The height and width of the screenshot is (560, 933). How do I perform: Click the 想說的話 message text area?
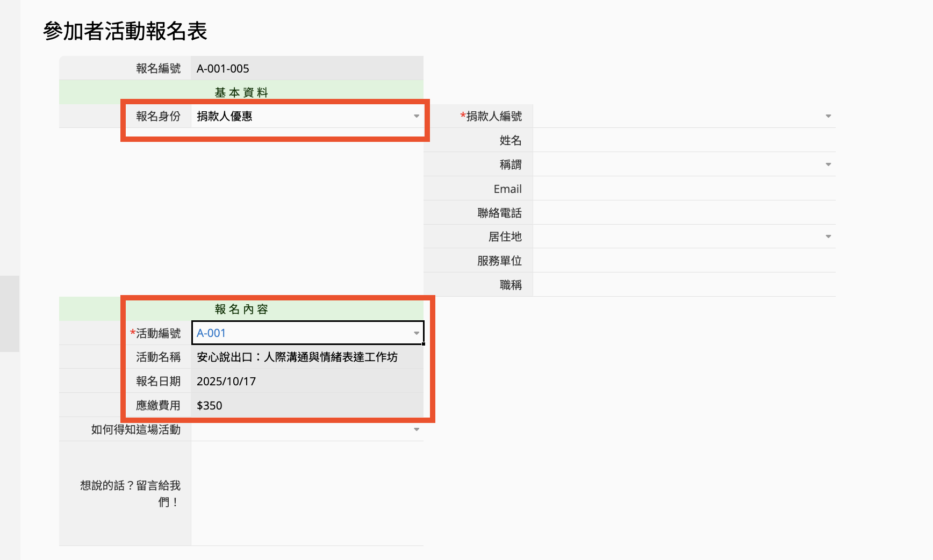pos(307,493)
